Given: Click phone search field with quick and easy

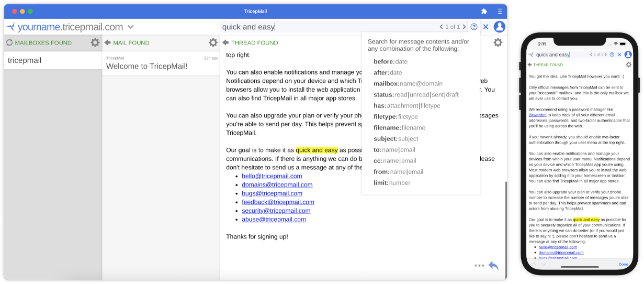Looking at the screenshot, I should pos(561,54).
